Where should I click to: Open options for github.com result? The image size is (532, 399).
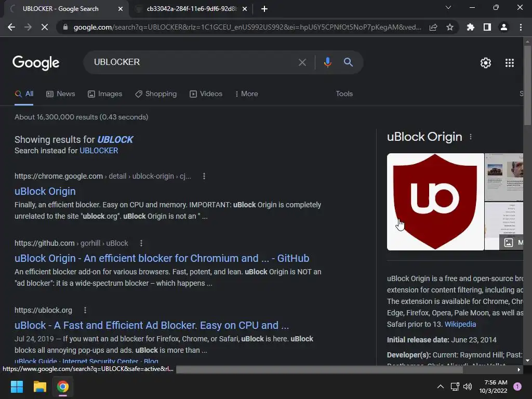coord(141,243)
